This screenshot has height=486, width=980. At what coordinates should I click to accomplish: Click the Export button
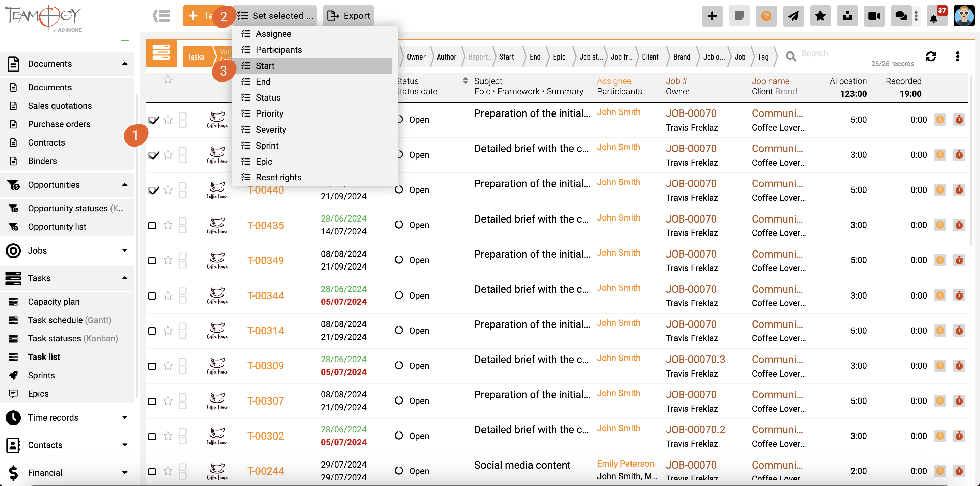pyautogui.click(x=348, y=16)
